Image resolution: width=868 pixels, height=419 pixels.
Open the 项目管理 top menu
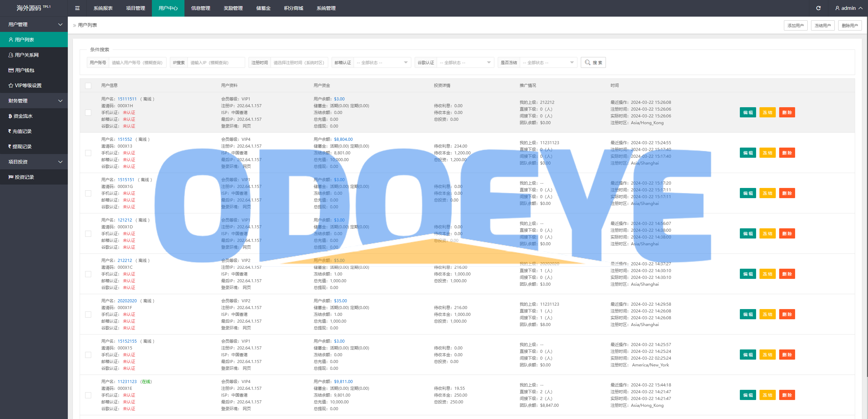pyautogui.click(x=136, y=8)
